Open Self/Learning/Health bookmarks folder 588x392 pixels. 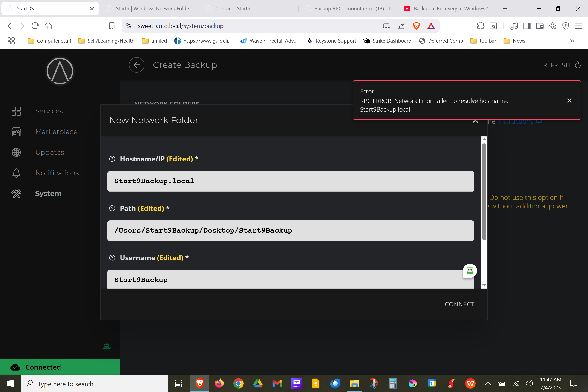(107, 41)
